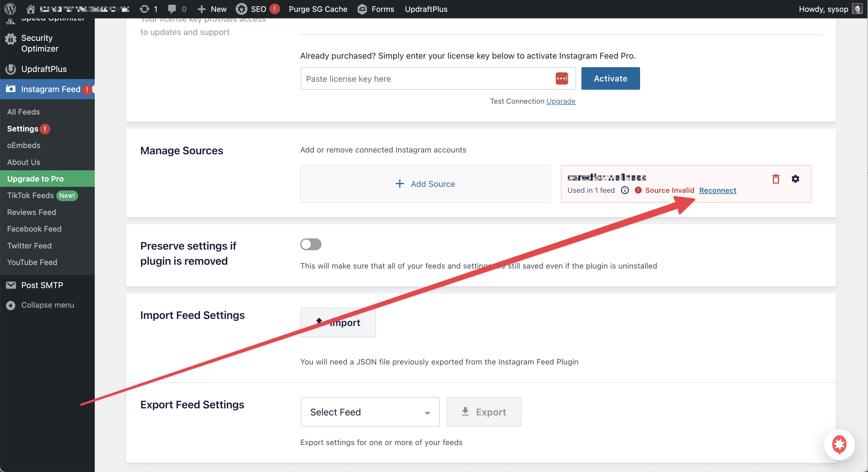Click the Source Invalid error icon
Image resolution: width=868 pixels, height=472 pixels.
(638, 190)
